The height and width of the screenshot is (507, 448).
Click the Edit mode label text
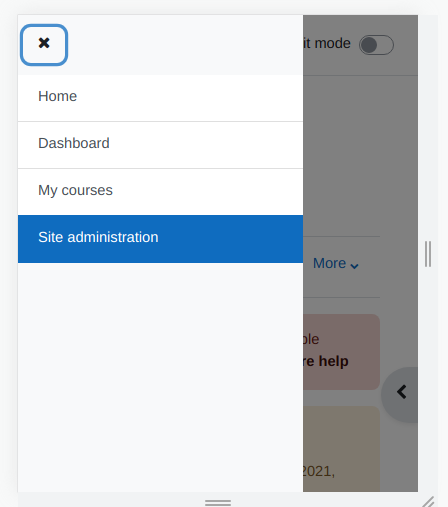(x=327, y=43)
